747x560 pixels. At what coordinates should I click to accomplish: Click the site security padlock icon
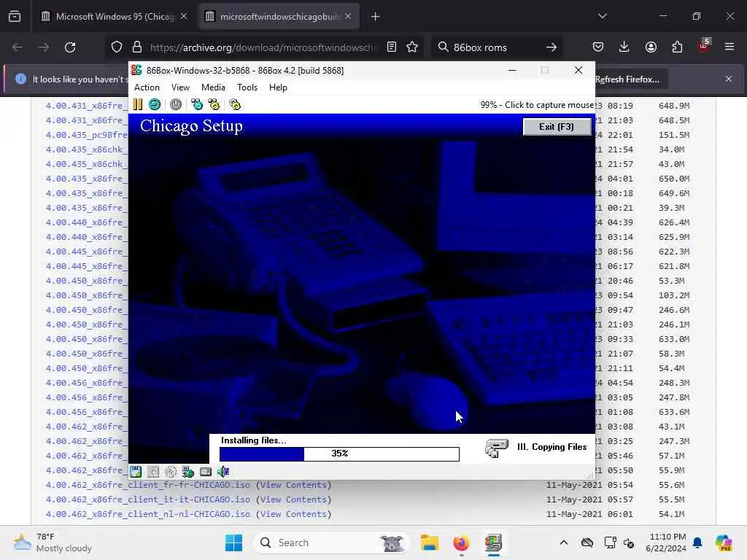(137, 47)
